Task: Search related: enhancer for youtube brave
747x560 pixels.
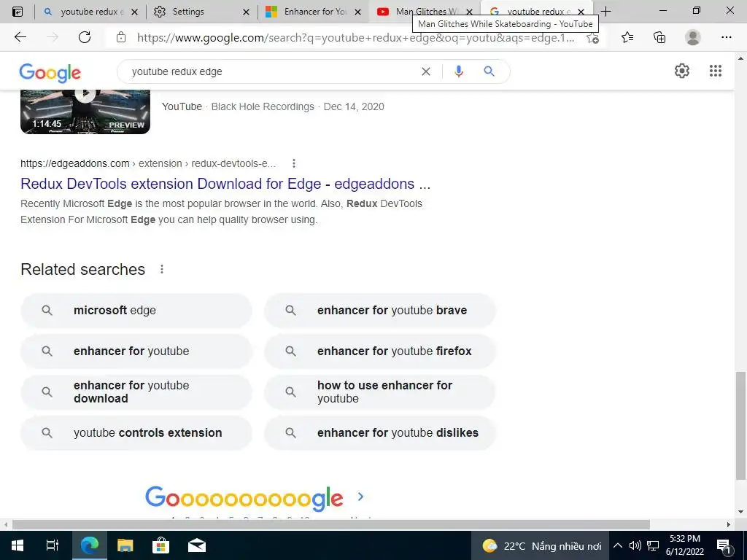Action: click(380, 311)
